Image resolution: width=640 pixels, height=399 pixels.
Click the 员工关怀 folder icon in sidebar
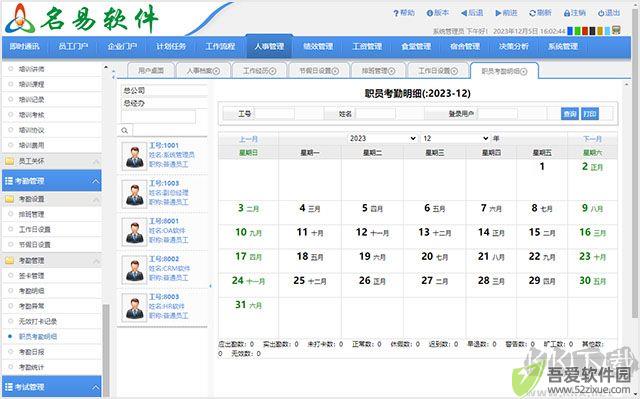click(9, 161)
